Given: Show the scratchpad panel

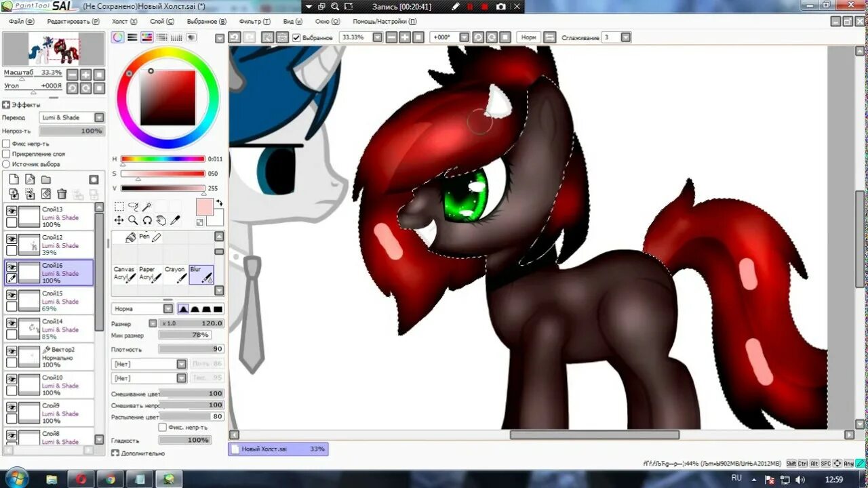Looking at the screenshot, I should pyautogui.click(x=191, y=37).
